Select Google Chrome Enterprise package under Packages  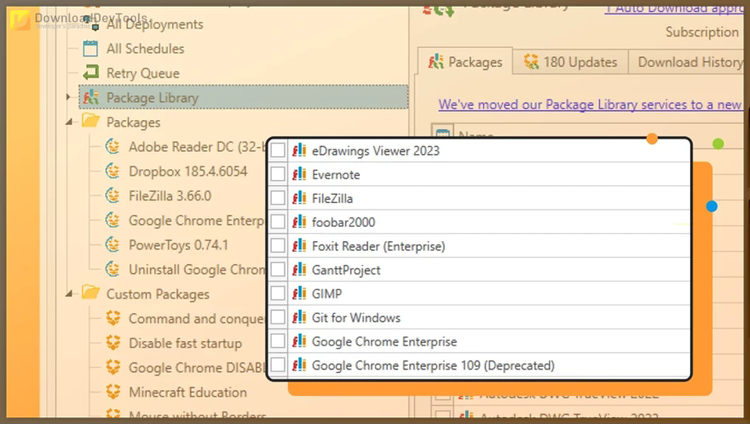196,220
